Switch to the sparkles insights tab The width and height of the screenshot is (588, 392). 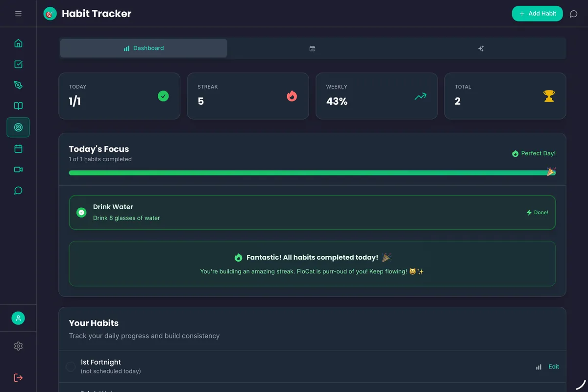point(481,48)
